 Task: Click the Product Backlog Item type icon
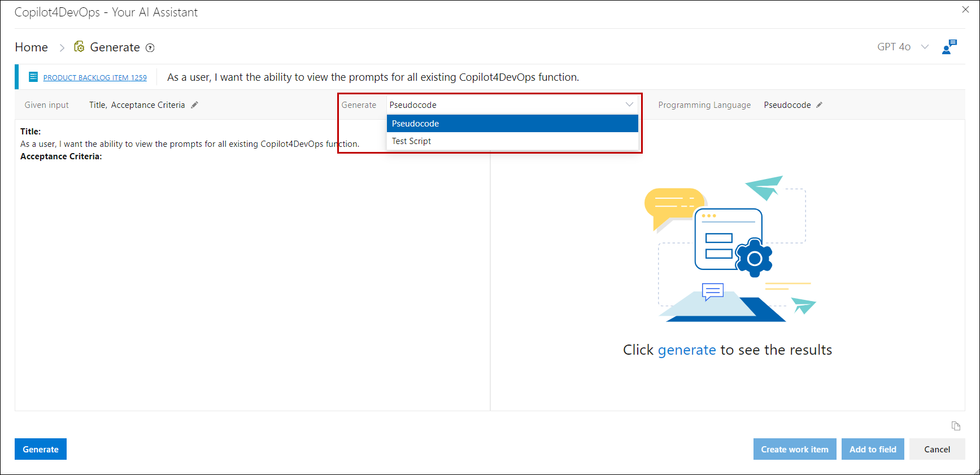pyautogui.click(x=33, y=77)
